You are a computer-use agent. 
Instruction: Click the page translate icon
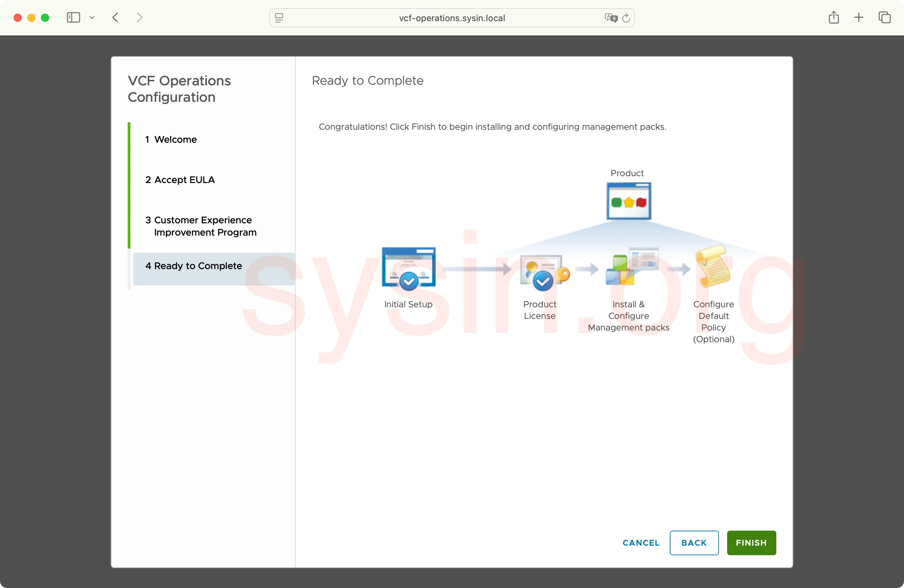[611, 18]
